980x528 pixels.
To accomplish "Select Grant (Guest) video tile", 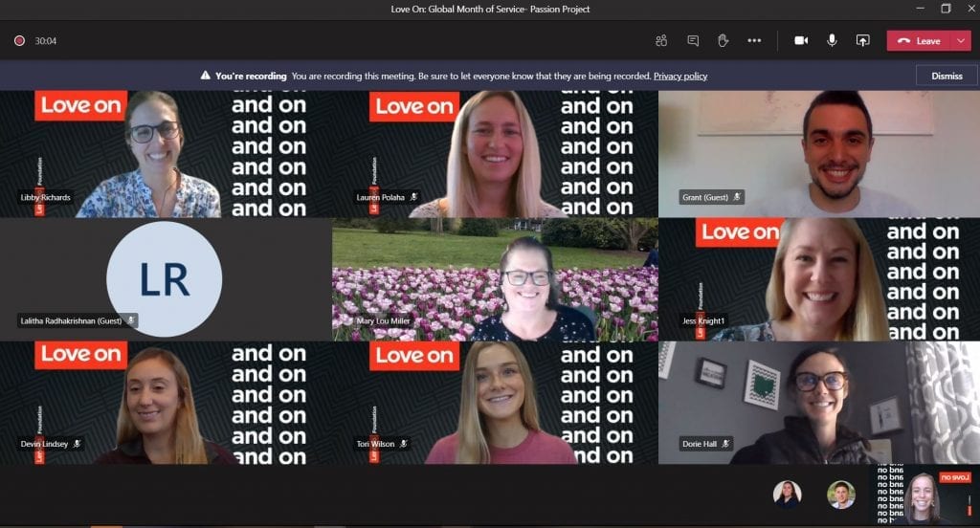I will tap(819, 154).
